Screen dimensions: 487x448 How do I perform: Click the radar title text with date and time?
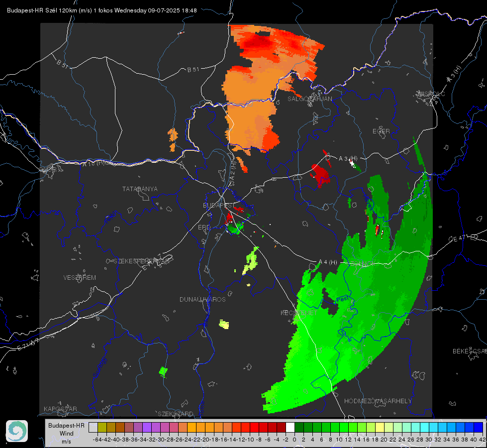pos(102,10)
